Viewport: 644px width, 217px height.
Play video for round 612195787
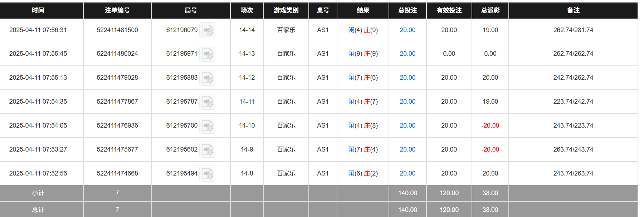pos(208,102)
